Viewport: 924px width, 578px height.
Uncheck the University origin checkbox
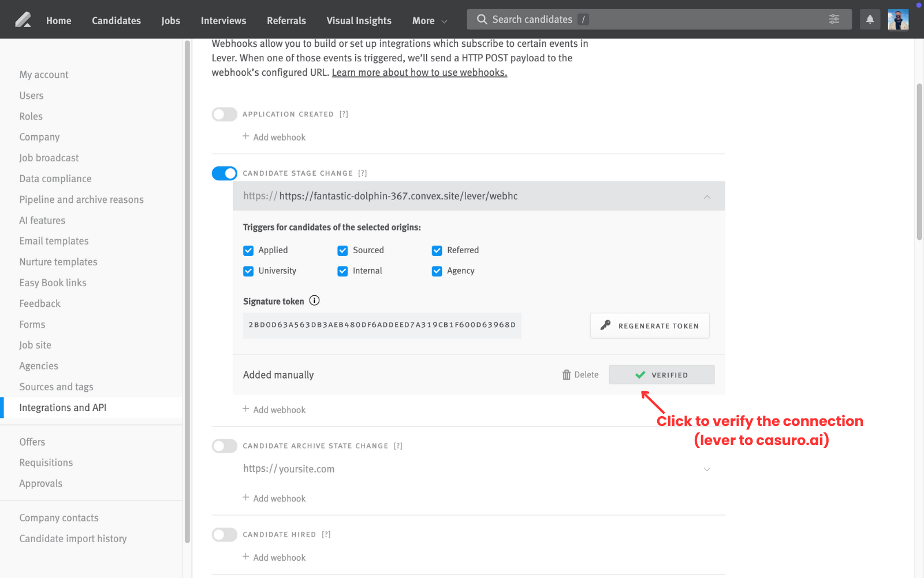point(248,271)
